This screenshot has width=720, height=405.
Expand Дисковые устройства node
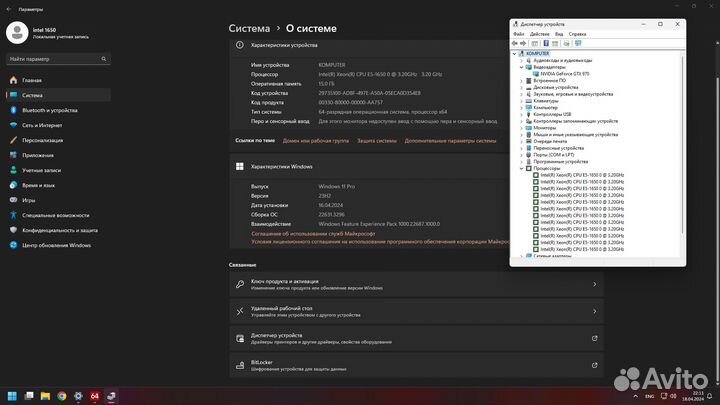pyautogui.click(x=521, y=87)
